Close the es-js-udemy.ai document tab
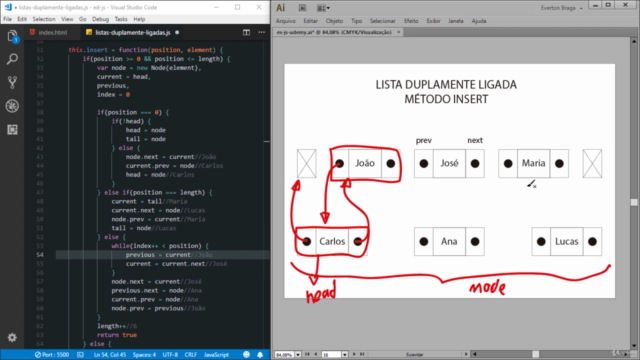This screenshot has height=360, width=640. click(398, 32)
